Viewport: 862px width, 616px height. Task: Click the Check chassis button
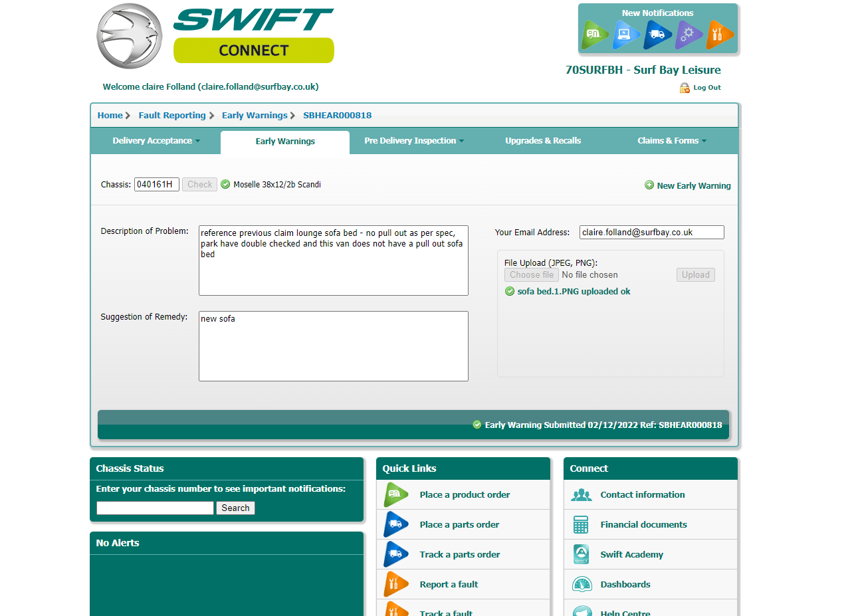pos(199,184)
